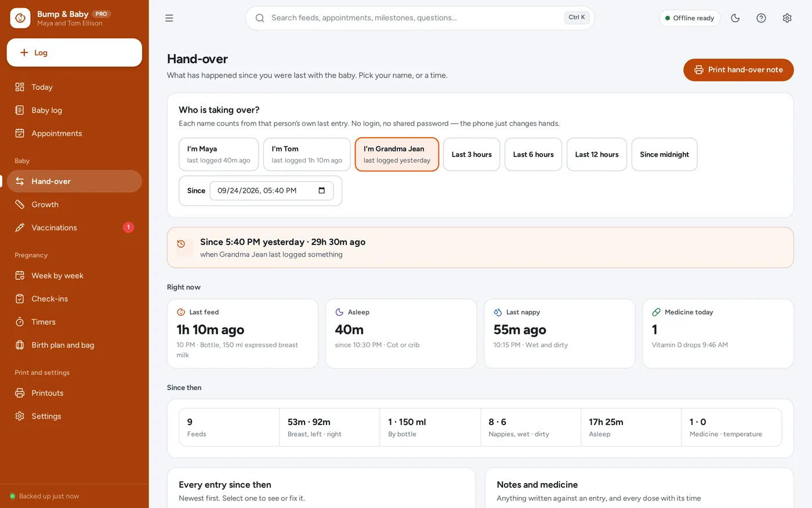This screenshot has height=508, width=812.
Task: Open Printouts in the sidebar
Action: pyautogui.click(x=74, y=393)
